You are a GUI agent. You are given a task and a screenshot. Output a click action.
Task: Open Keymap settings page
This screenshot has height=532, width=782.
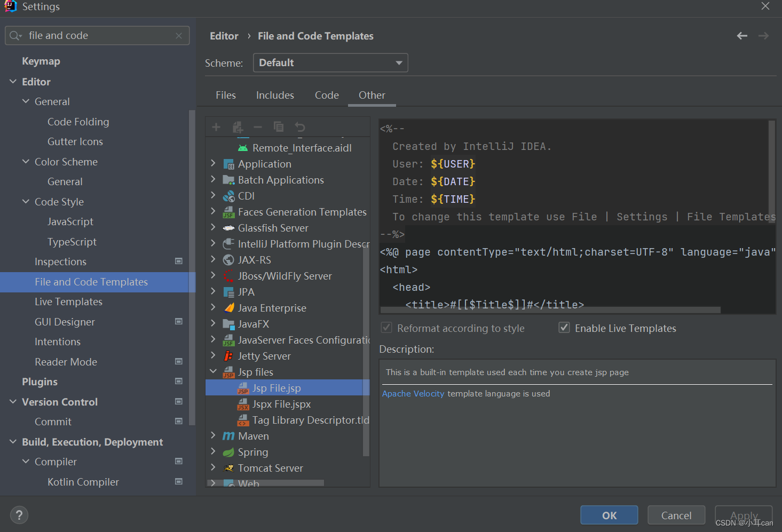click(x=41, y=61)
